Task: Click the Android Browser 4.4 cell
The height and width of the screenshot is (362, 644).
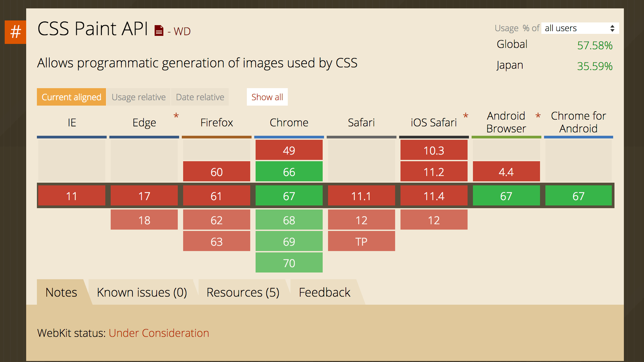Action: tap(506, 172)
